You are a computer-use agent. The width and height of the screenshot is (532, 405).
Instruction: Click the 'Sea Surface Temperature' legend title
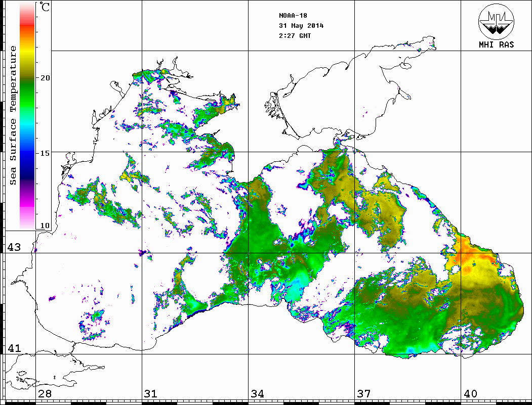click(13, 115)
